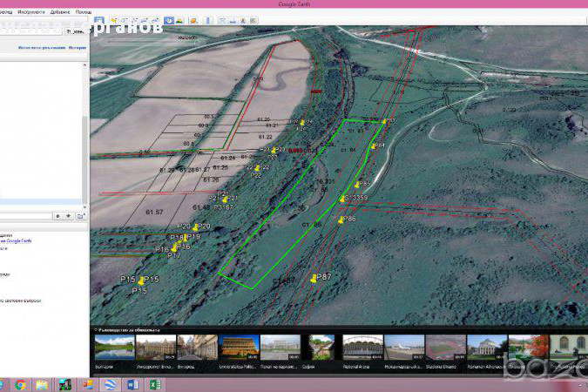Click the S.3359 yellow pushpin placemark
Viewport: 588px width, 392px height.
click(x=342, y=199)
